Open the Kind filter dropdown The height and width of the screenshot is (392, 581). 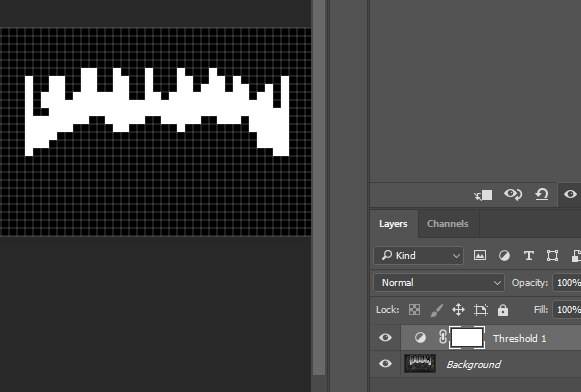[x=418, y=256]
